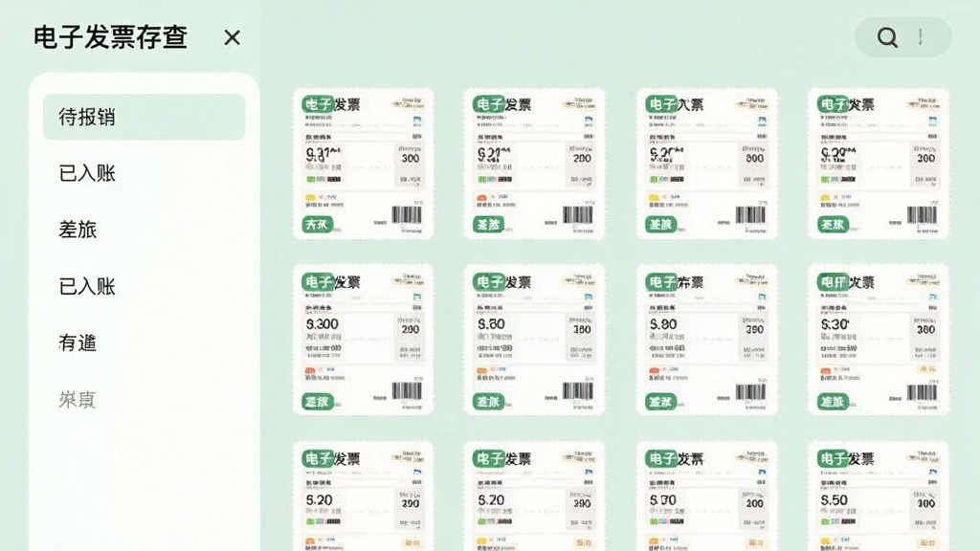
Task: Click the green 差旅 tag on the 8.80 card
Action: 488,401
